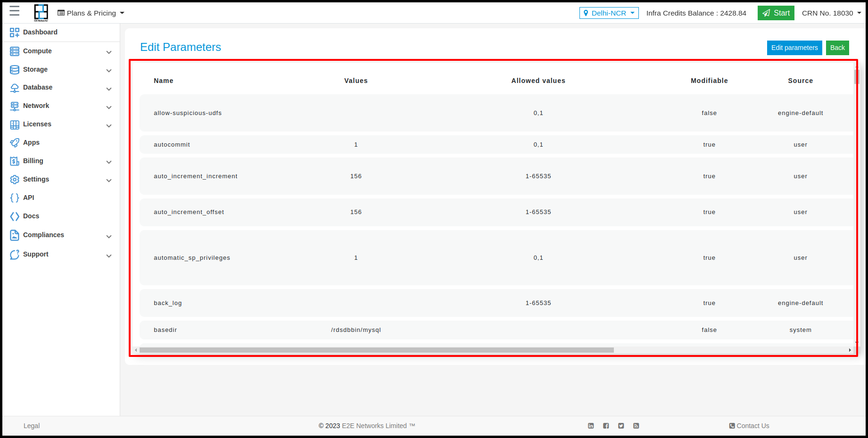Open Docs in the sidebar
This screenshot has height=438, width=868.
31,216
